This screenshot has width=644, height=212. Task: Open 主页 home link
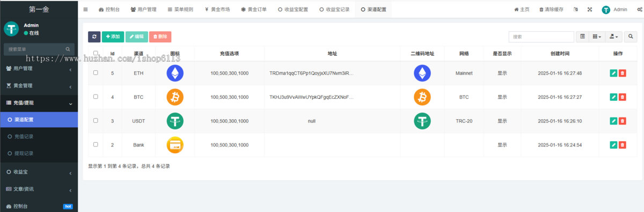coord(522,10)
